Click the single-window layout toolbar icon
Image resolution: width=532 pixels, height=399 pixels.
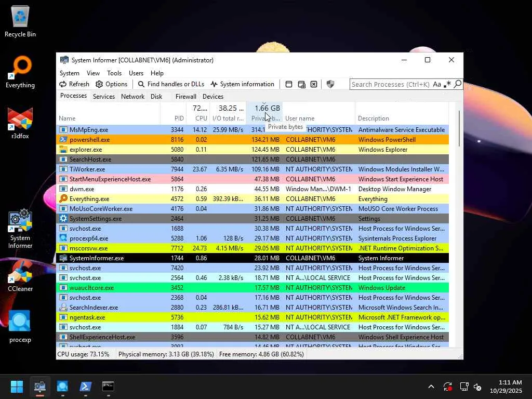(x=289, y=84)
